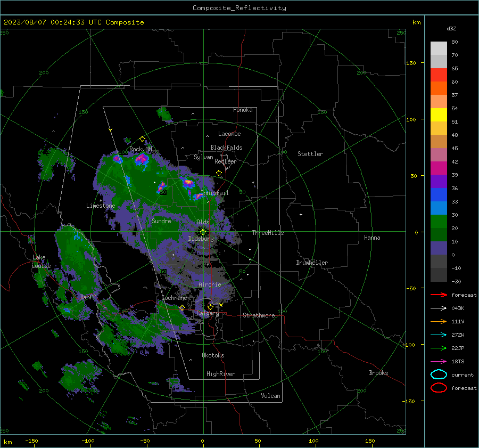Select the orange 111V arrow symbol
This screenshot has height=448, width=479.
439,321
